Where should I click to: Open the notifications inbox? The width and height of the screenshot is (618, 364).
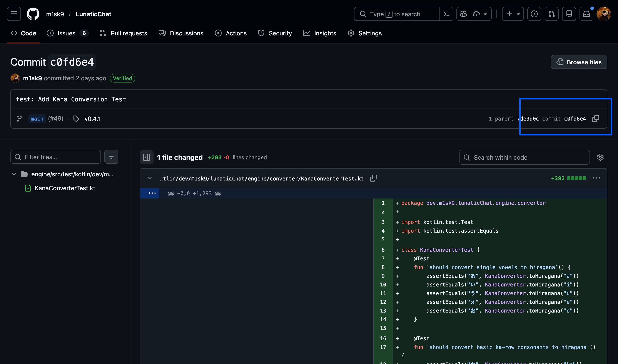pos(586,14)
